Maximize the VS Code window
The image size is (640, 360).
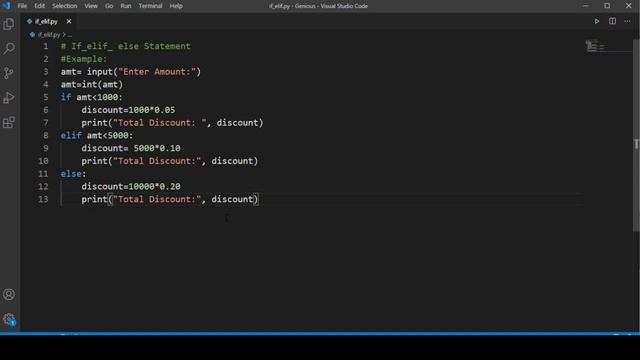607,6
